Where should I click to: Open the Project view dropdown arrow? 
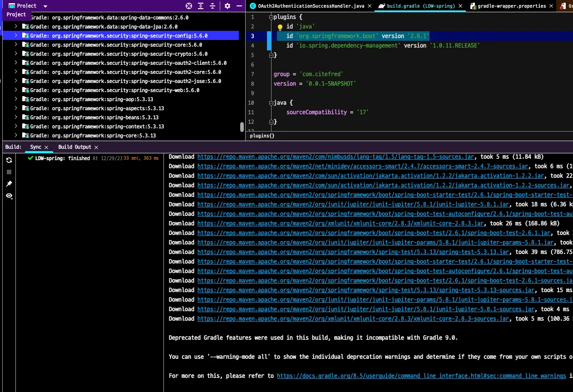[x=45, y=6]
